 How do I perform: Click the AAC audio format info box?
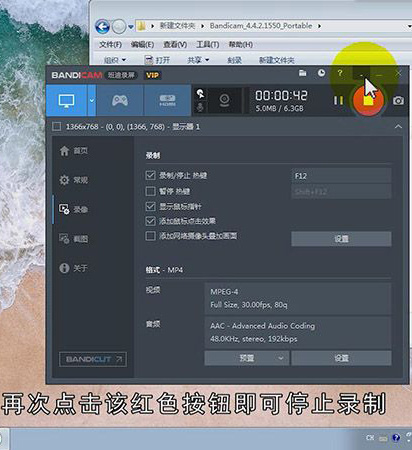point(297,332)
